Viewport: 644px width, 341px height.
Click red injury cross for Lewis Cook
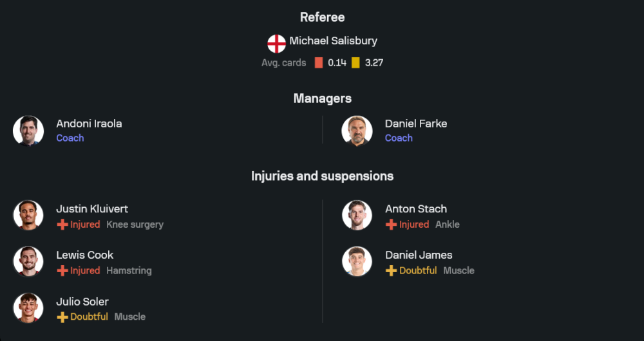[x=62, y=271]
